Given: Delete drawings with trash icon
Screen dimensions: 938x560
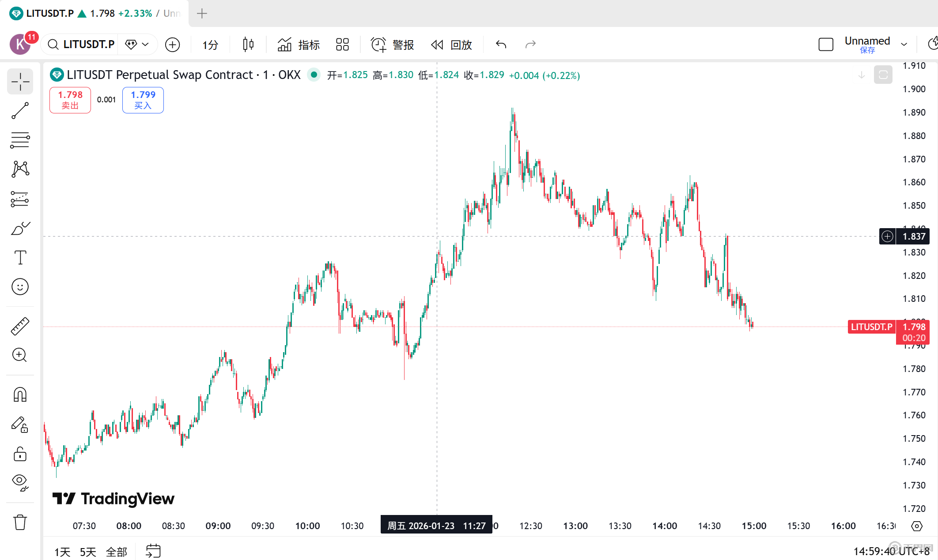Looking at the screenshot, I should point(20,522).
